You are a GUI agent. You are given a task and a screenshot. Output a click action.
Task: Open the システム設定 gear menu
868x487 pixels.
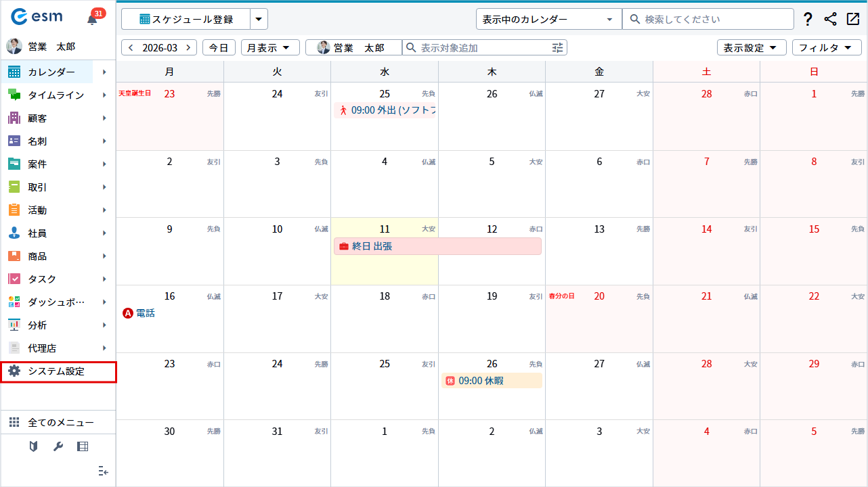[x=58, y=371]
